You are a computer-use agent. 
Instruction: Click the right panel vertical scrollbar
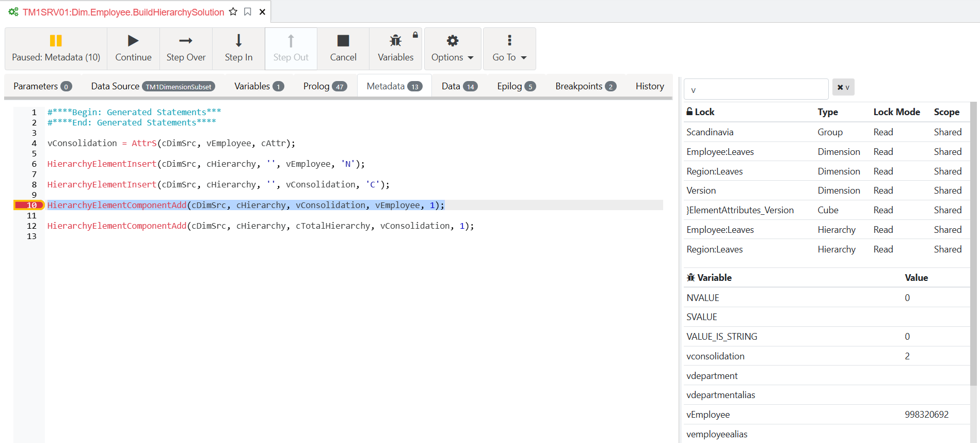(974, 244)
